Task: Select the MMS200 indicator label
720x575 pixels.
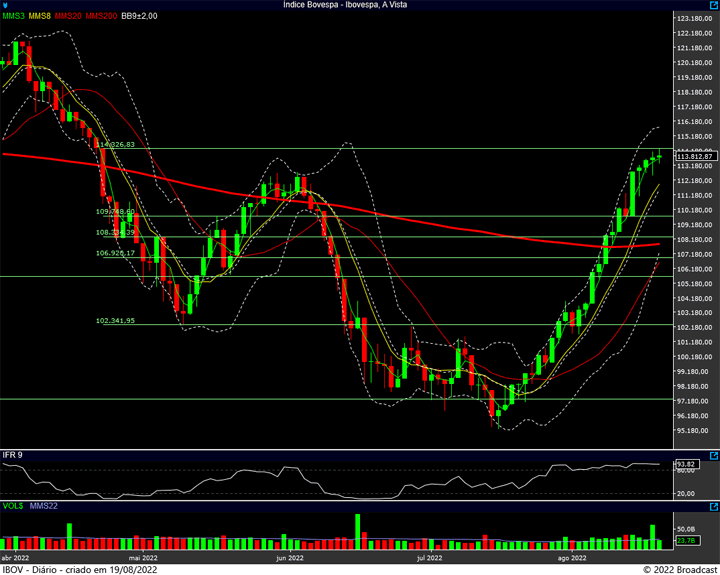Action: point(101,16)
